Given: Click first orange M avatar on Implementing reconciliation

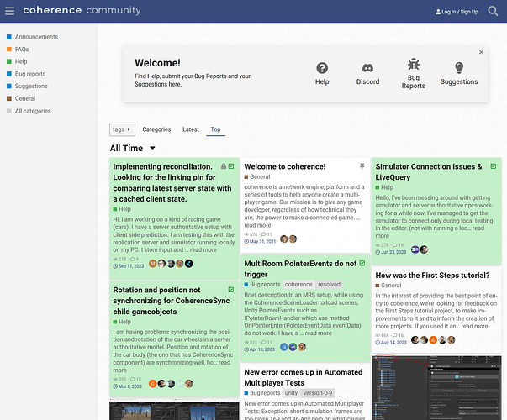Looking at the screenshot, I should [x=153, y=264].
